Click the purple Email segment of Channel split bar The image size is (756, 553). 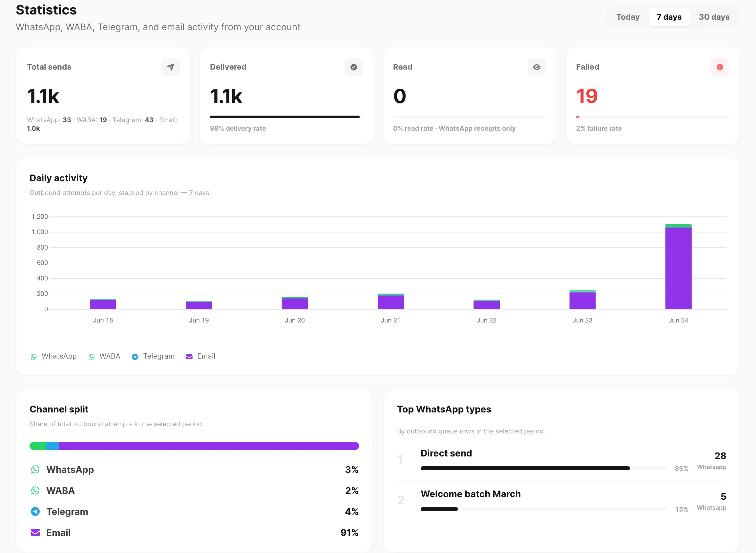[x=209, y=446]
